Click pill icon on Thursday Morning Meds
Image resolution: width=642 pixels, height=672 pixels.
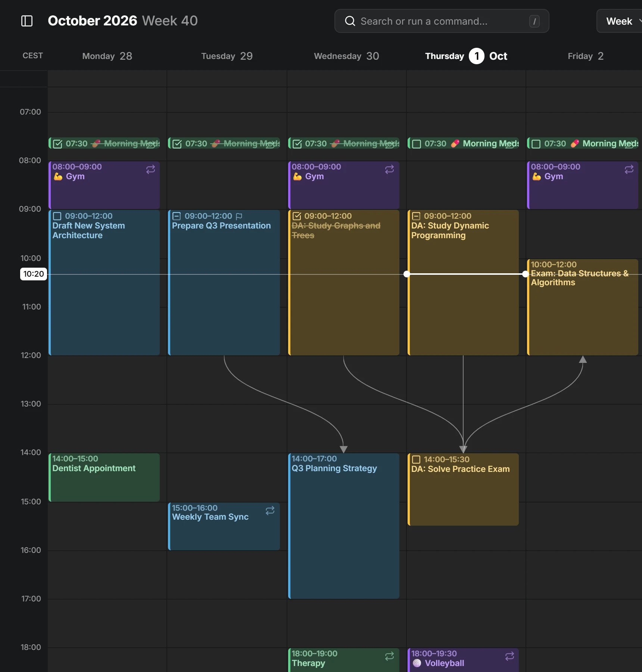point(455,144)
